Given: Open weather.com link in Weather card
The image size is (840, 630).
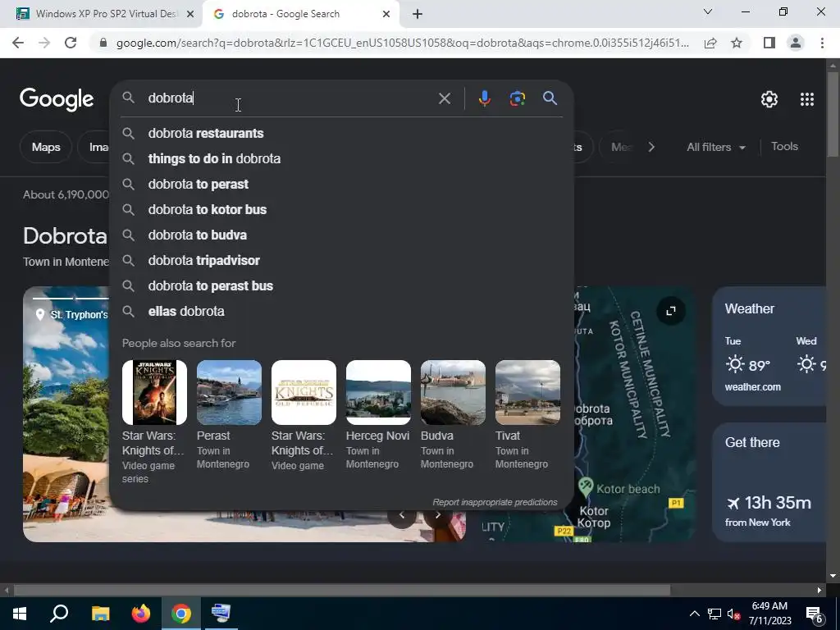Looking at the screenshot, I should pyautogui.click(x=752, y=387).
